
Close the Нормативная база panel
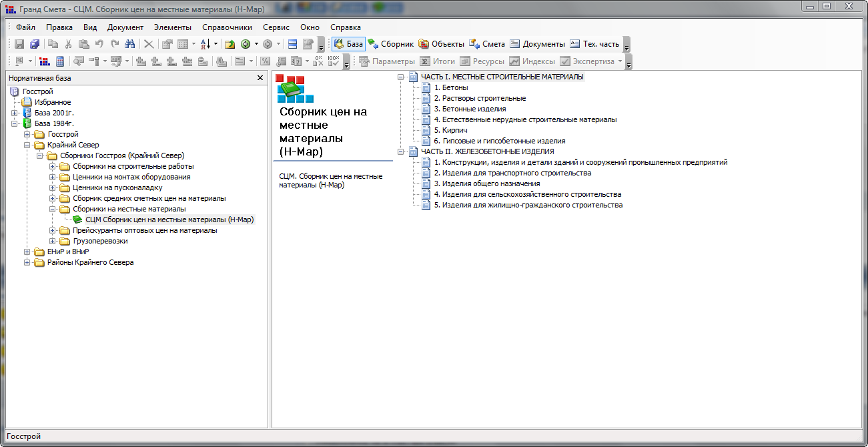[260, 78]
